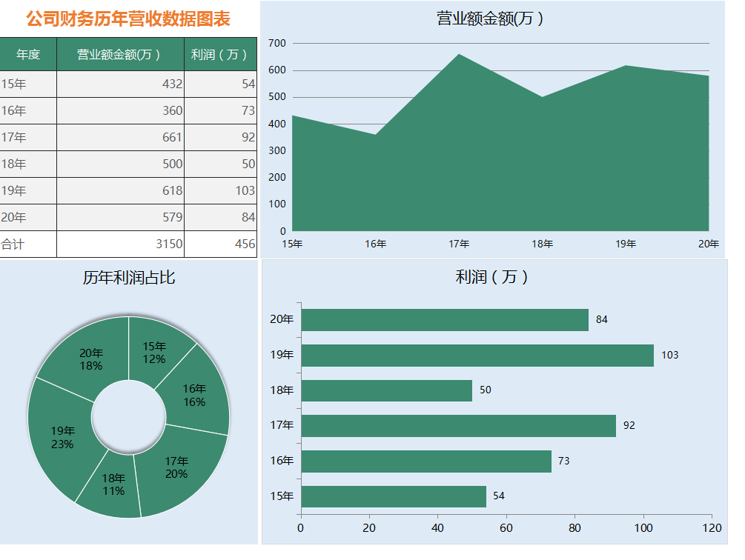Click the 17年 peak point on area chart
The height and width of the screenshot is (560, 745).
tap(459, 54)
